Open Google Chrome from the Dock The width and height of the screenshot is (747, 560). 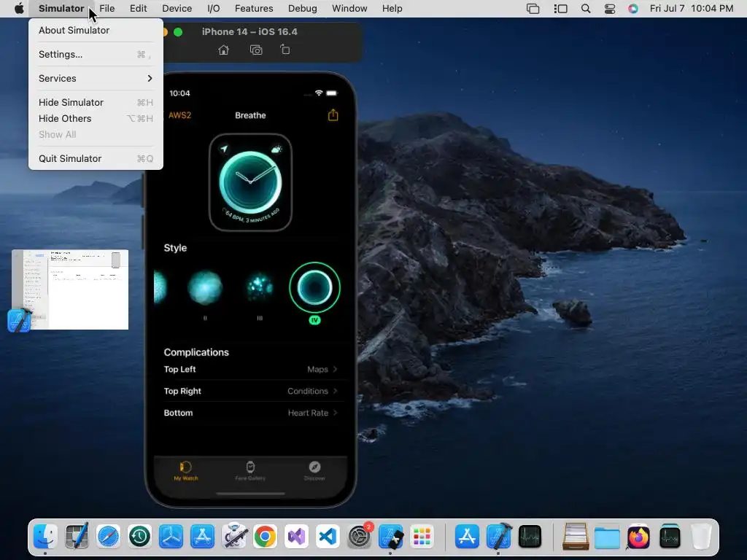pyautogui.click(x=265, y=537)
